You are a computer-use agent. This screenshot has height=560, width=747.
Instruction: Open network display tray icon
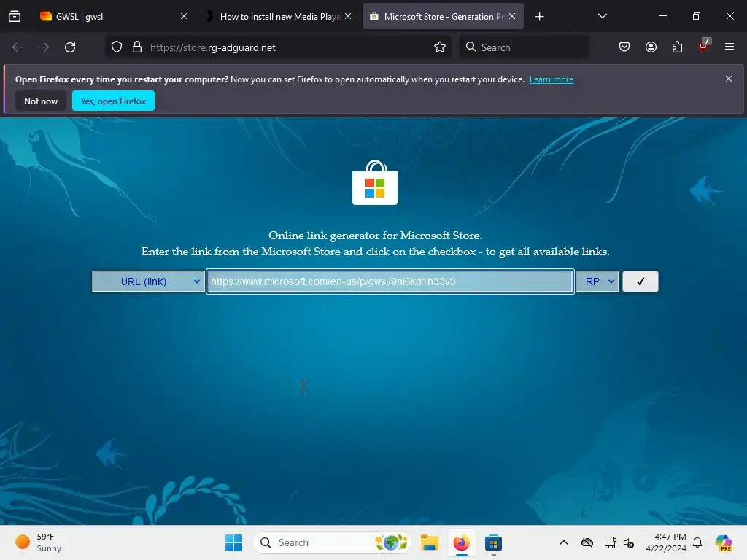[611, 542]
